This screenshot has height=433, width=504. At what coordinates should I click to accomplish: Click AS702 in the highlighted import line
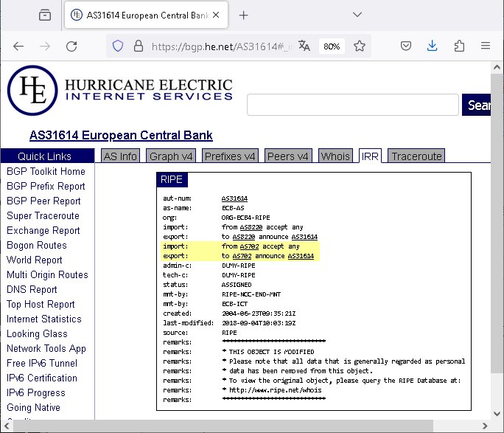(249, 246)
